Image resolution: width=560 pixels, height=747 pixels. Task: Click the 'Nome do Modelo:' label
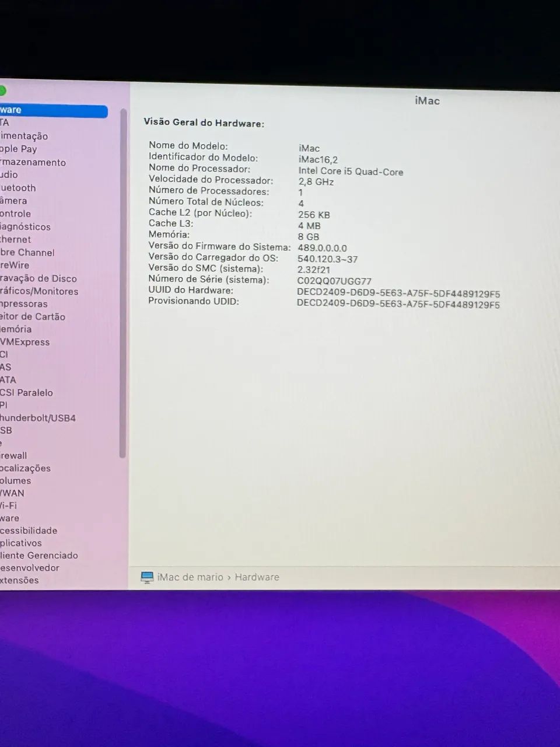188,146
